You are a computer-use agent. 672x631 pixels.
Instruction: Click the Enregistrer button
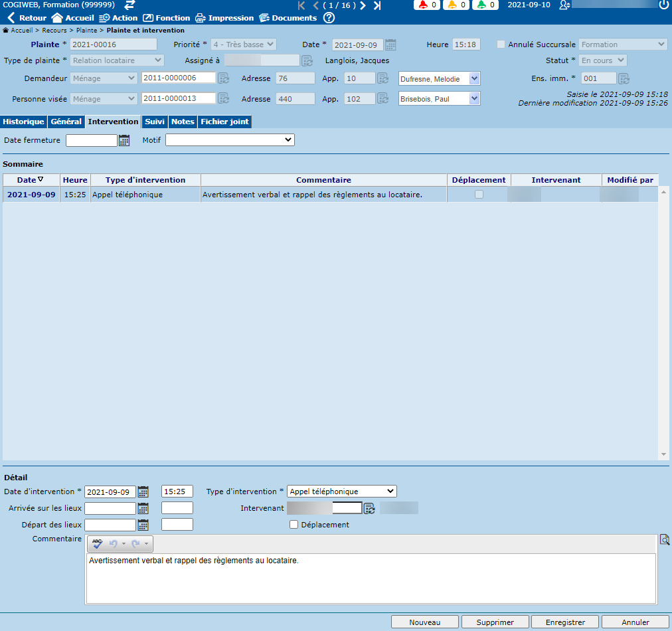point(565,622)
